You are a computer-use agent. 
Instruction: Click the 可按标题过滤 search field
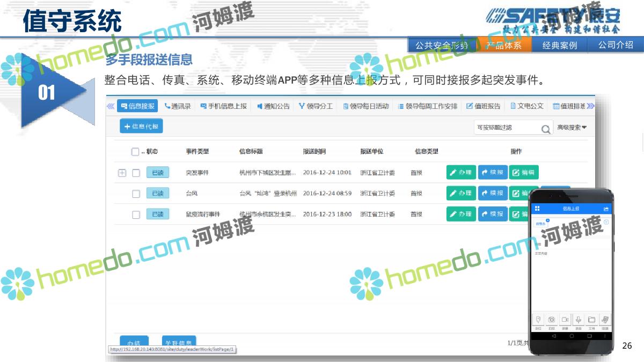tap(506, 128)
